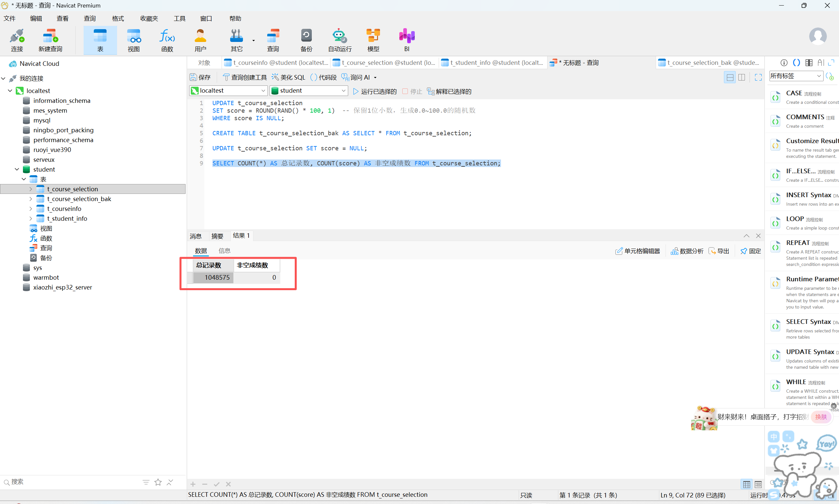Open the student database dropdown

[x=309, y=91]
